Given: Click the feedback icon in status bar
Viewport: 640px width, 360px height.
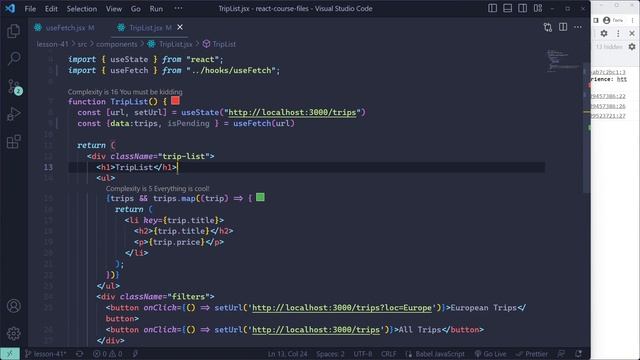Looking at the screenshot, I should click(x=562, y=354).
